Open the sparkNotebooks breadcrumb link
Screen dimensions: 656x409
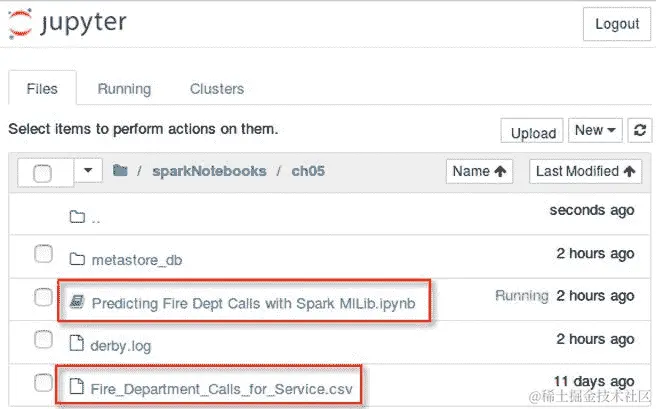tap(209, 171)
